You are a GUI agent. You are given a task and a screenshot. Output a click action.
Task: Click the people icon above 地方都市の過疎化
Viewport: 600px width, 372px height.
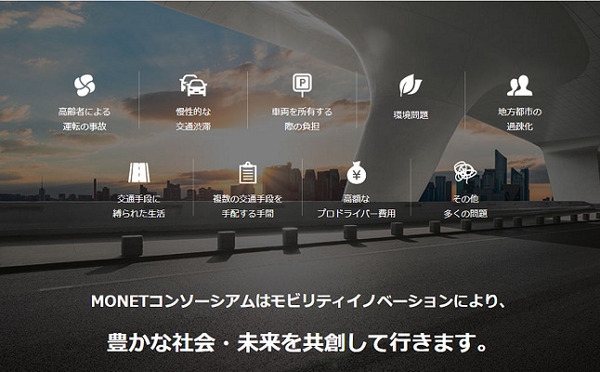[519, 85]
